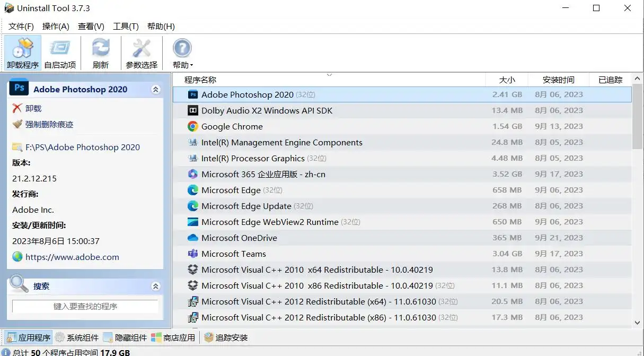Collapse the 搜索 search panel
Viewport: 644px width, 356px height.
156,286
